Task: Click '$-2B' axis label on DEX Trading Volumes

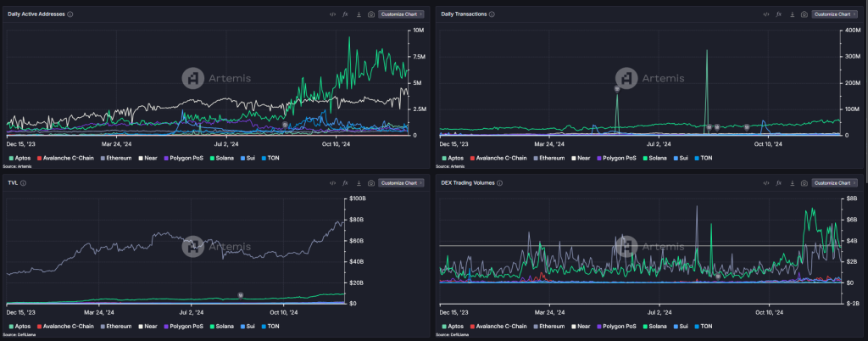Action: tap(851, 304)
